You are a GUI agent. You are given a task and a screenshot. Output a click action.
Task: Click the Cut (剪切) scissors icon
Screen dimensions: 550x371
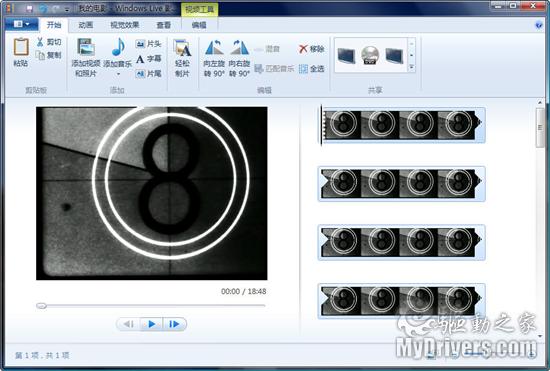[40, 42]
